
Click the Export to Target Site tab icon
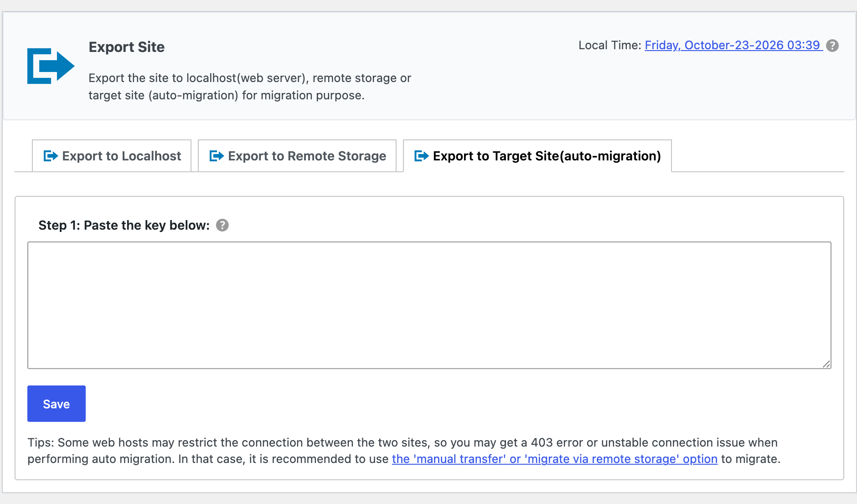coord(421,156)
